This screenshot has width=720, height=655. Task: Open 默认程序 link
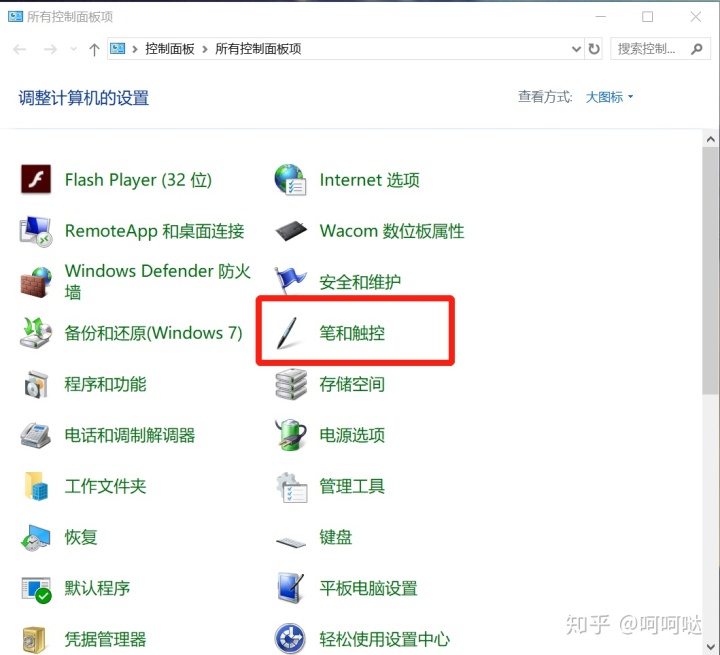pyautogui.click(x=97, y=588)
